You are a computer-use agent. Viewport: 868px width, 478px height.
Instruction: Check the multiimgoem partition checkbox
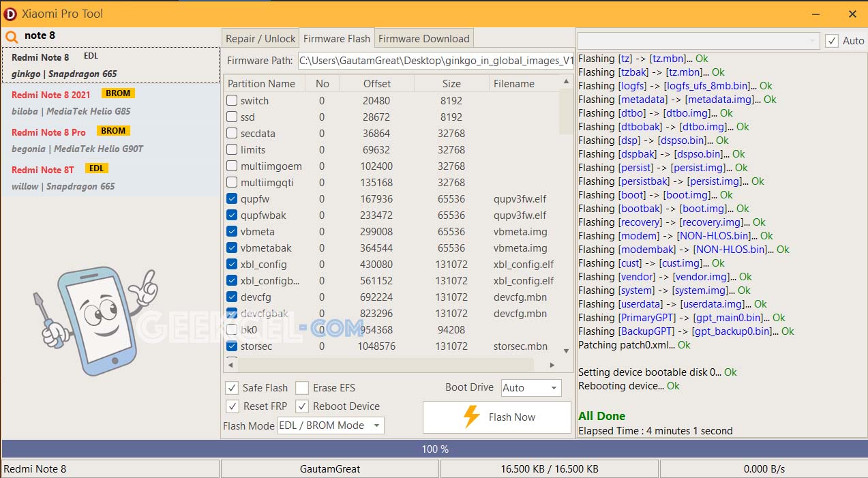(x=232, y=166)
